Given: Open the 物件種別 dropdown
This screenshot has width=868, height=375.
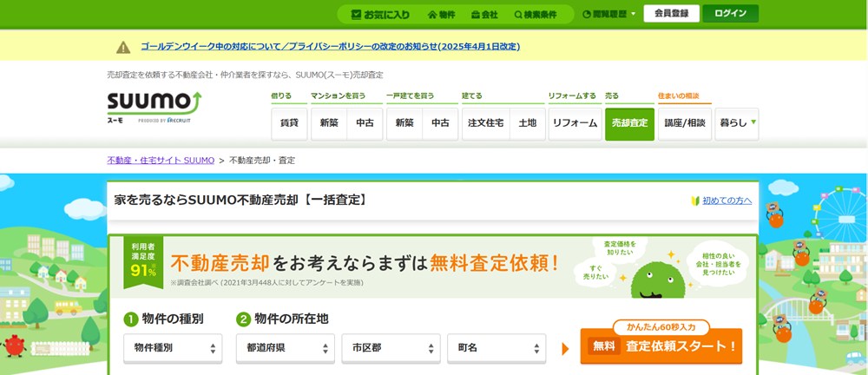Looking at the screenshot, I should (173, 348).
